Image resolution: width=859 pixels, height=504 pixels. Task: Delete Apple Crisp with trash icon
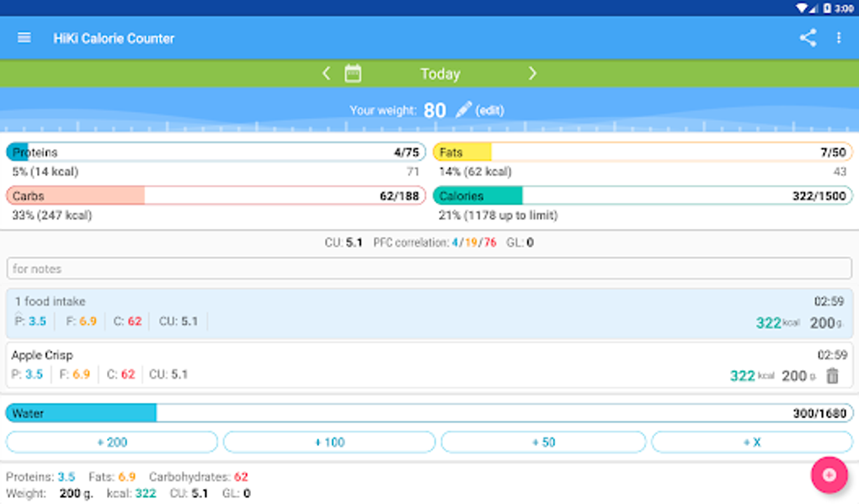tap(833, 375)
